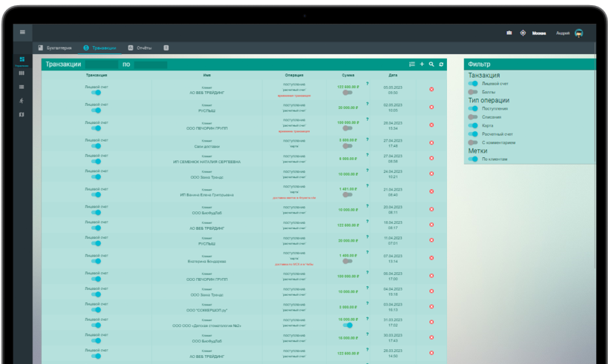Open the map icon in the left sidebar

point(22,115)
